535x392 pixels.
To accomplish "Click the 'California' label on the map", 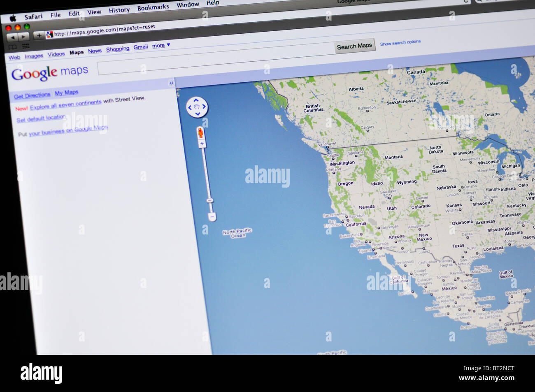I will pos(356,225).
